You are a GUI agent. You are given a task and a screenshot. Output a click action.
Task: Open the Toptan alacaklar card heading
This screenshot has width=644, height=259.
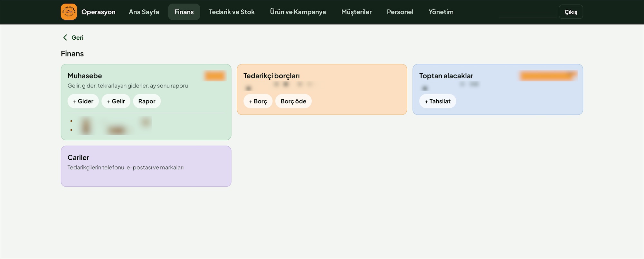click(446, 76)
